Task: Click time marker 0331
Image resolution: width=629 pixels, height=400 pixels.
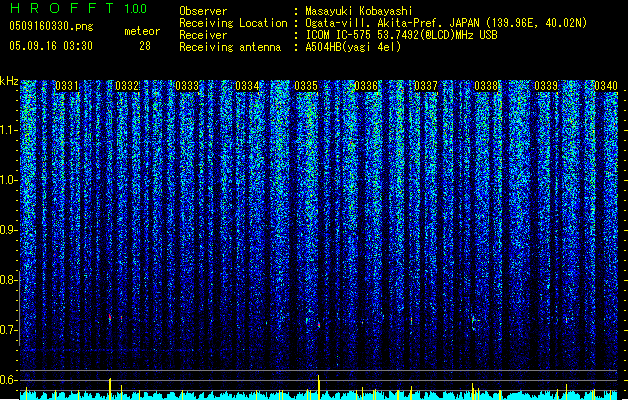Action: tap(67, 86)
